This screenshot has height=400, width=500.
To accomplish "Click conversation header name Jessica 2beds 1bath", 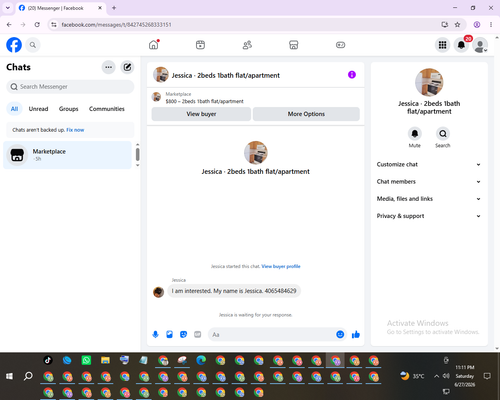I will (225, 75).
